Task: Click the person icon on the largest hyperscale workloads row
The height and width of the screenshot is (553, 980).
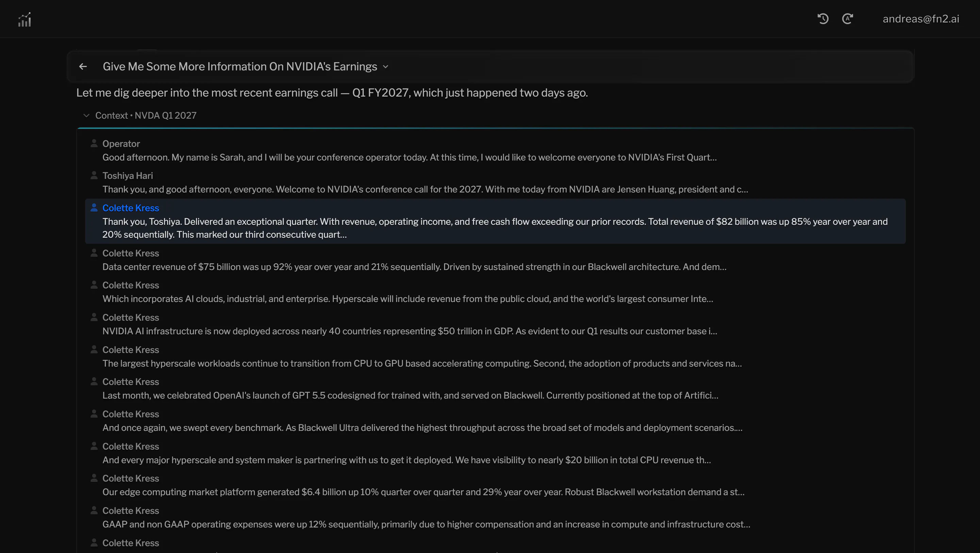Action: [94, 350]
